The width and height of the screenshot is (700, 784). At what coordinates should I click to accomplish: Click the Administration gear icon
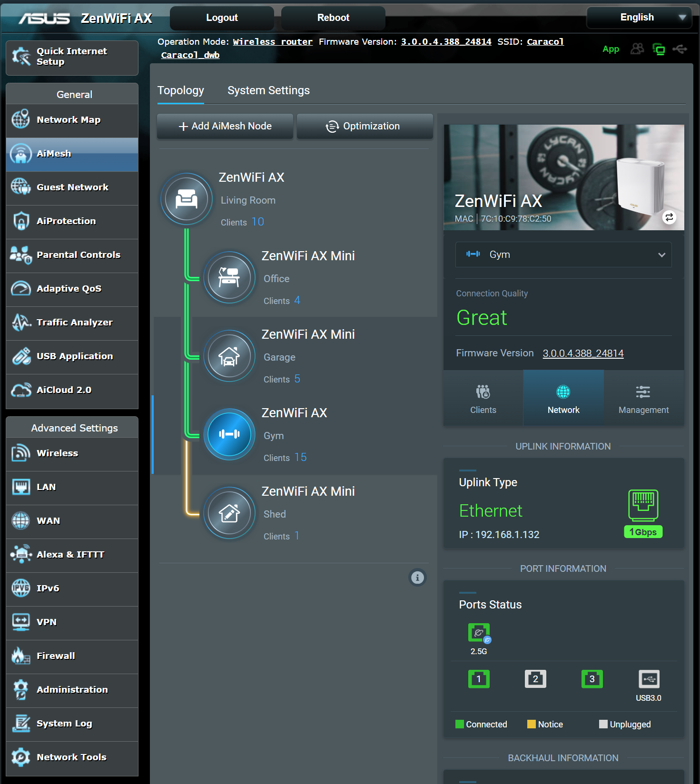coord(21,689)
